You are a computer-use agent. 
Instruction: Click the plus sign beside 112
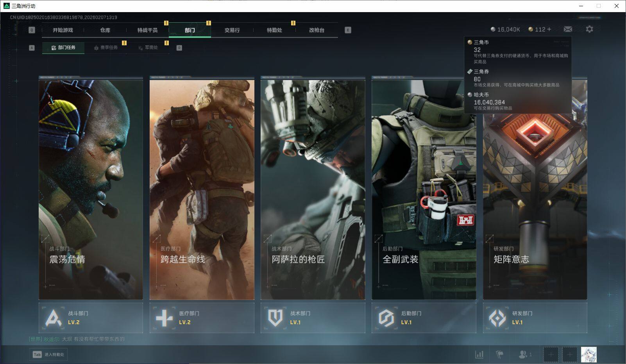[549, 29]
